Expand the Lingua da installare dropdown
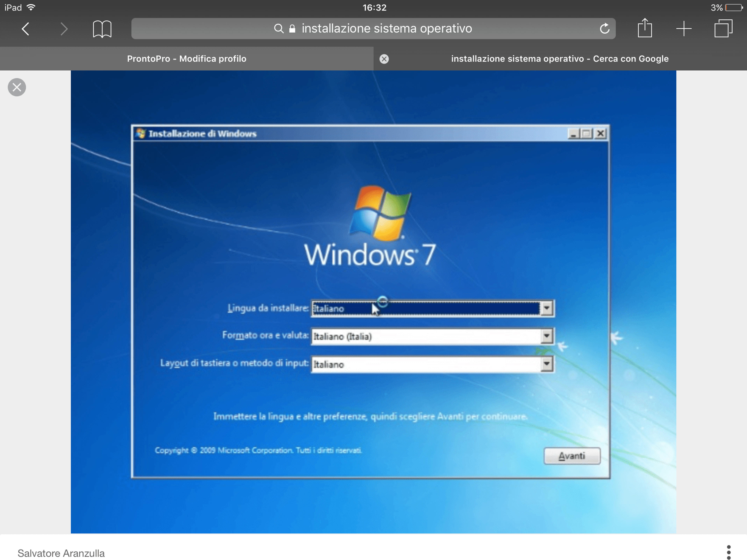Screen dimensions: 747x560 [x=546, y=308]
